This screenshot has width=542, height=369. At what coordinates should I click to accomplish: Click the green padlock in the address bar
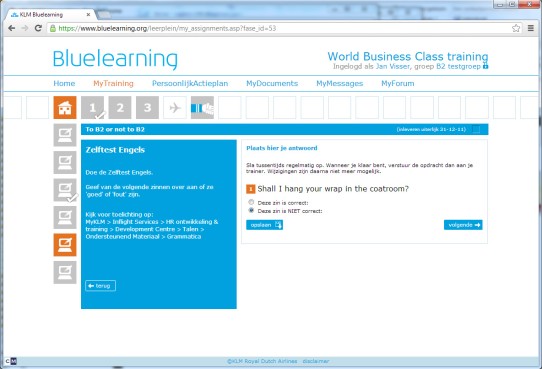tap(53, 28)
